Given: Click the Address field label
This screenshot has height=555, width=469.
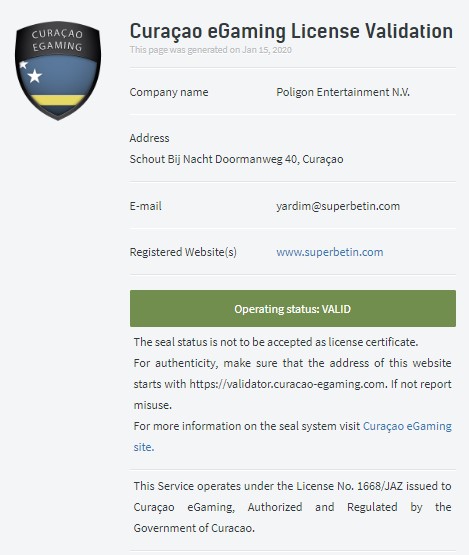Looking at the screenshot, I should [149, 138].
